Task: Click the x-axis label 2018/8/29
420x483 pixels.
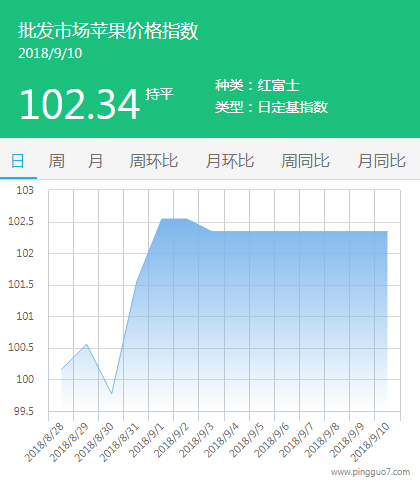Action: tap(69, 442)
